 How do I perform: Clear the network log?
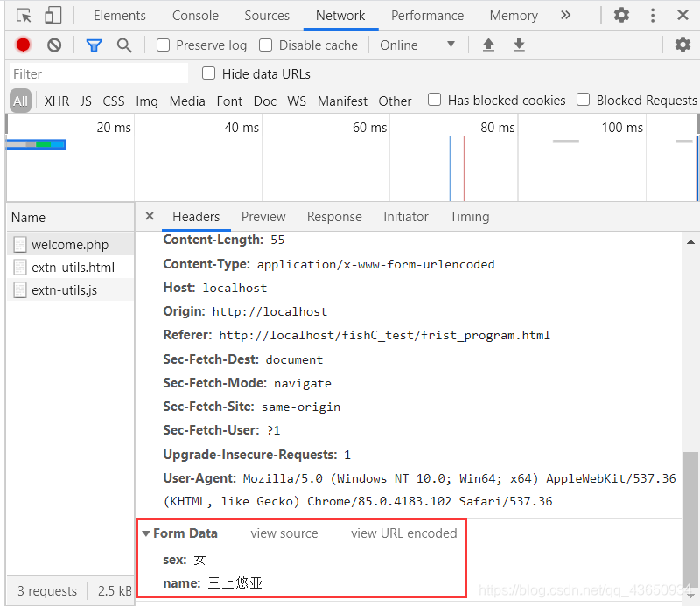(54, 45)
